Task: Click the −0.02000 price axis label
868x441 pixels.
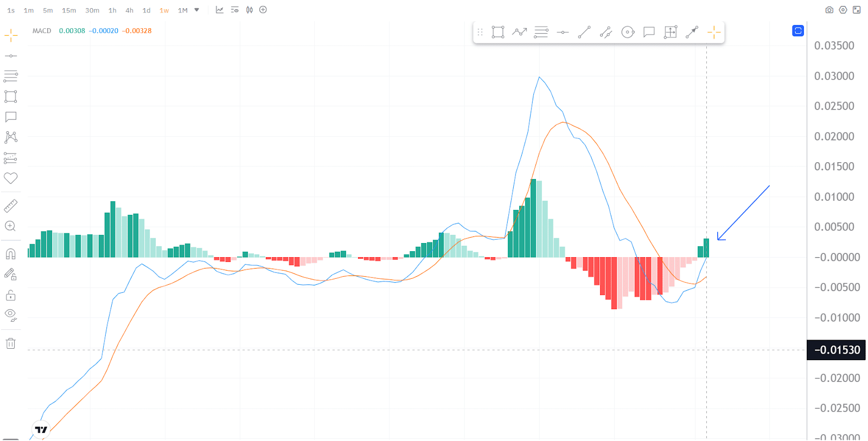Action: (837, 378)
